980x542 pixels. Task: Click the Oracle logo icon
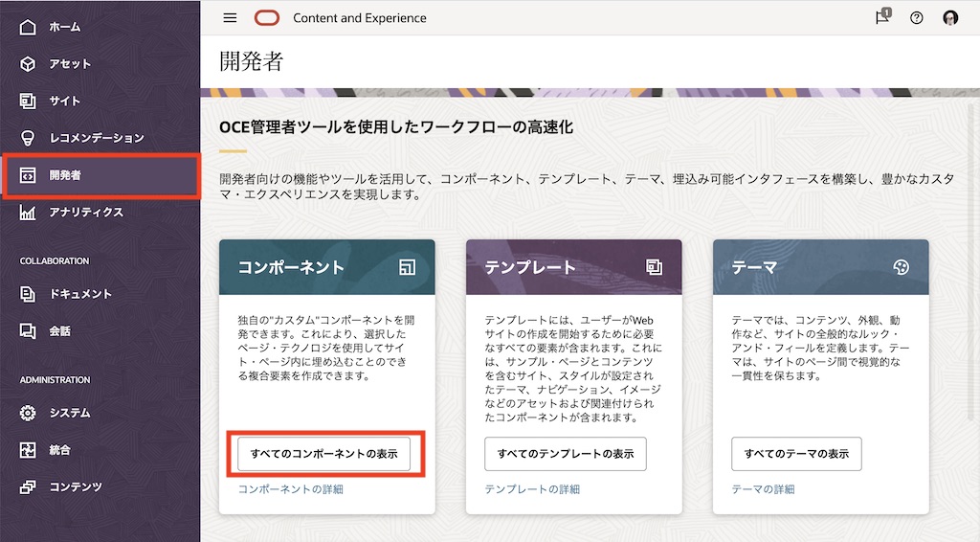click(267, 18)
